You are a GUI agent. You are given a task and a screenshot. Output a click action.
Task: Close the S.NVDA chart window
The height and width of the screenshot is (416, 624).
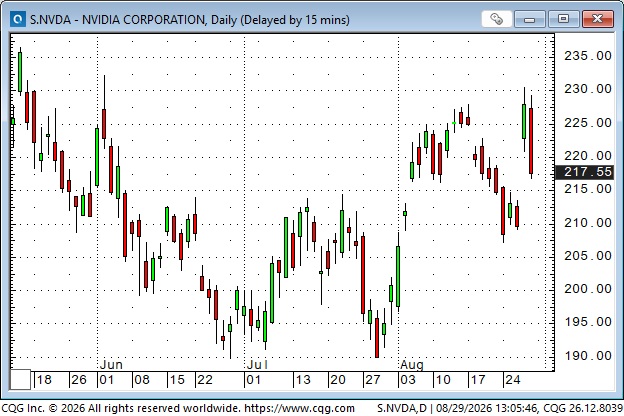(597, 19)
